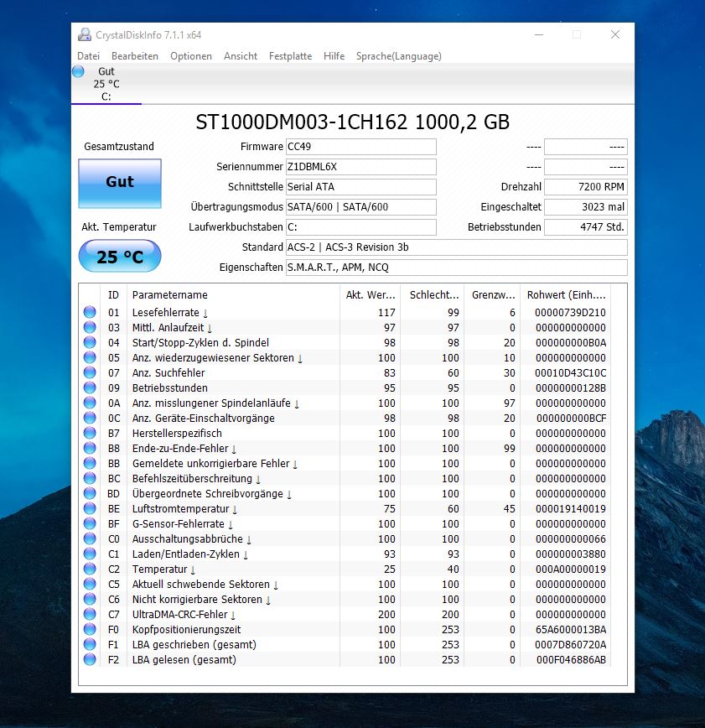This screenshot has width=705, height=728.
Task: Click the Laufwerkbuchstaben field C:
Action: pyautogui.click(x=361, y=227)
